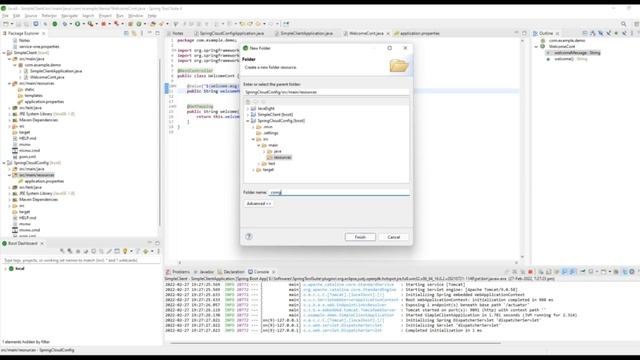This screenshot has width=640, height=360.
Task: Open the Advanced options in New Folder dialog
Action: click(258, 203)
